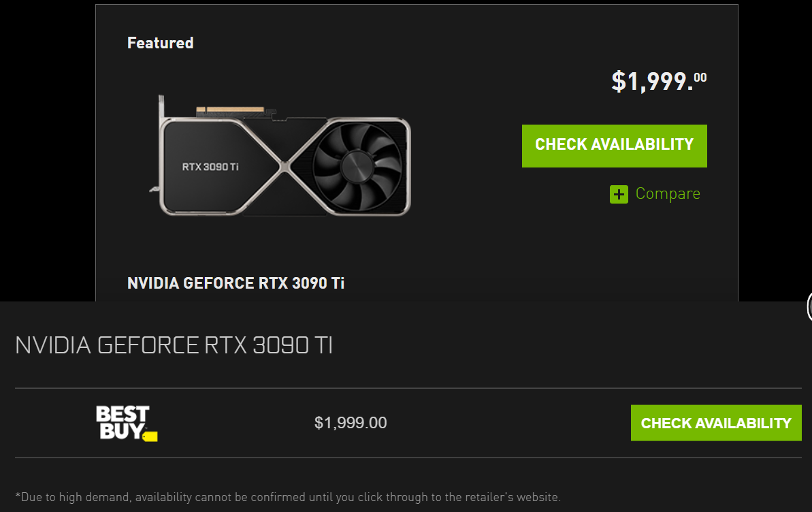Click CHECK AVAILABILITY for the featured card
The height and width of the screenshot is (512, 812).
click(614, 145)
